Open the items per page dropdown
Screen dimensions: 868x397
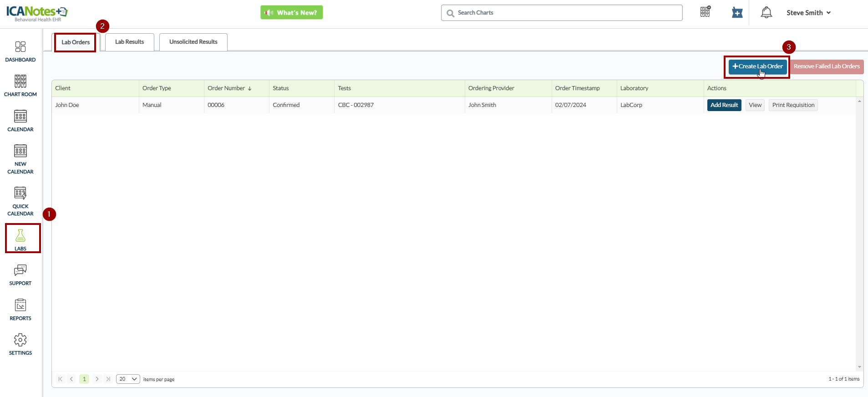(128, 379)
